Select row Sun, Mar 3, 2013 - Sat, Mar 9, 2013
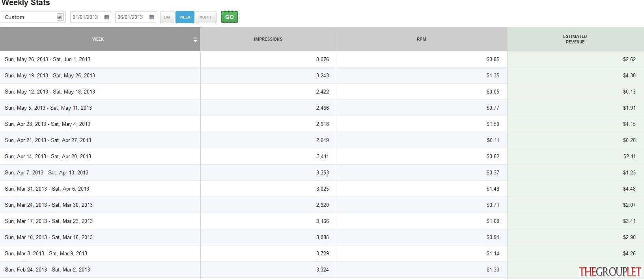This screenshot has height=279, width=644. point(322,253)
